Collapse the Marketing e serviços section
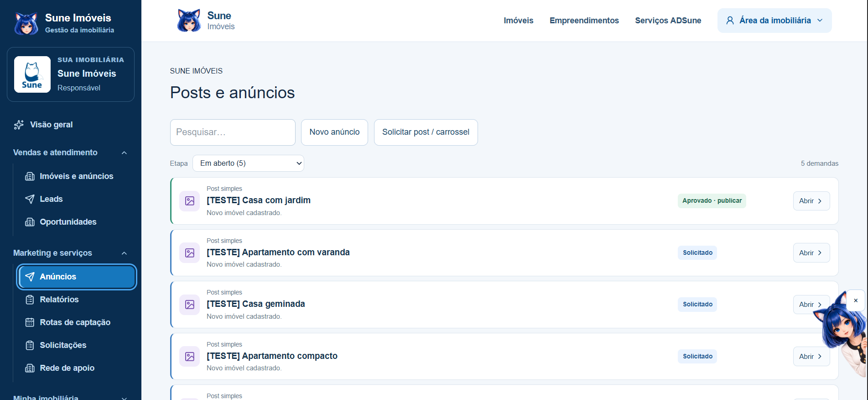 124,253
